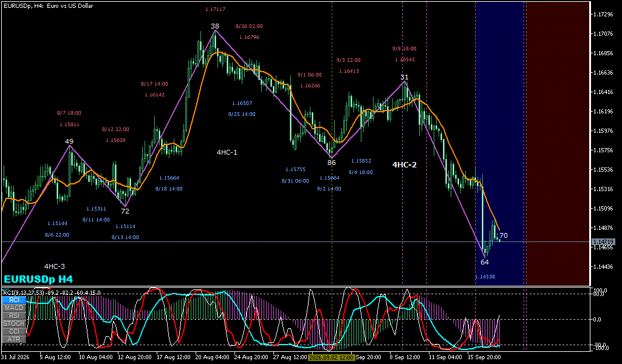622x364 pixels.
Task: Click the 8/18 14:00 date label
Action: tap(169, 189)
